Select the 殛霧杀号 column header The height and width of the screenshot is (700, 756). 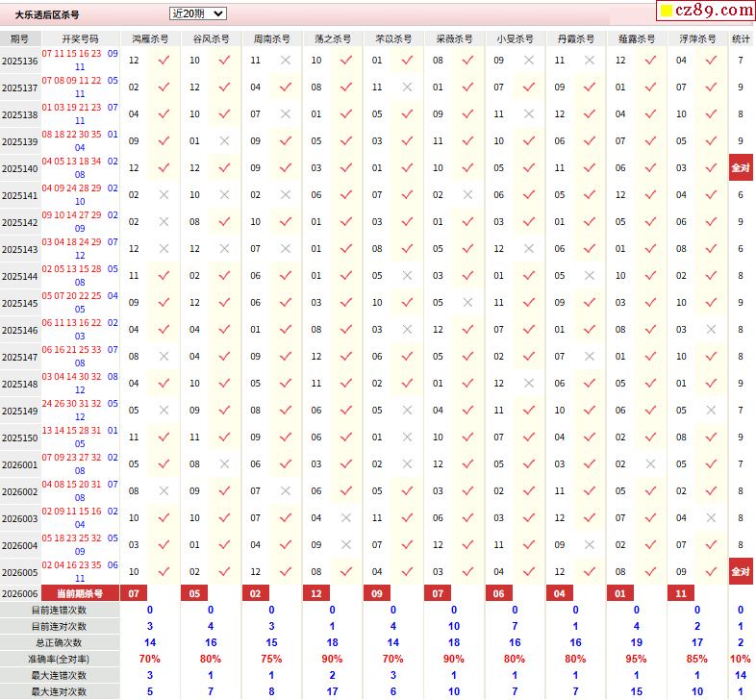coord(636,38)
